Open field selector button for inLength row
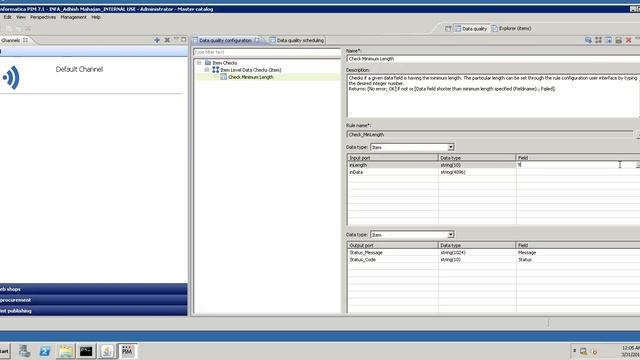640x360 pixels. pos(637,165)
